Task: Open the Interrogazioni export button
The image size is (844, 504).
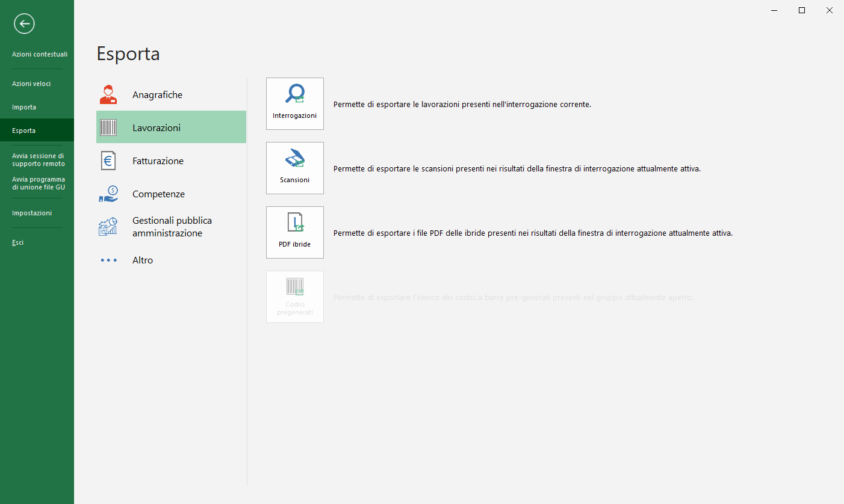Action: point(294,103)
